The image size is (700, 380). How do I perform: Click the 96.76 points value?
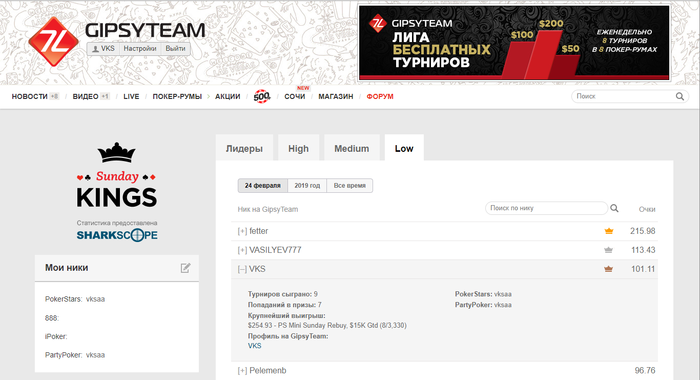[x=645, y=371]
